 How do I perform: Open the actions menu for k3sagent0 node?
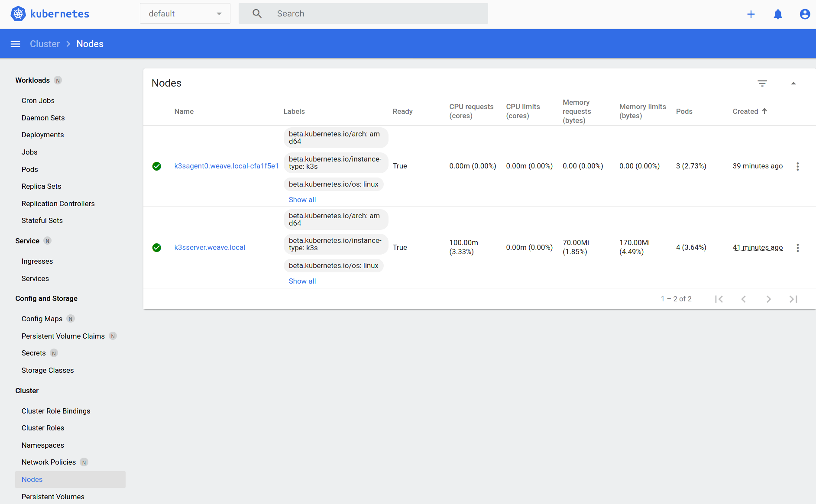798,166
